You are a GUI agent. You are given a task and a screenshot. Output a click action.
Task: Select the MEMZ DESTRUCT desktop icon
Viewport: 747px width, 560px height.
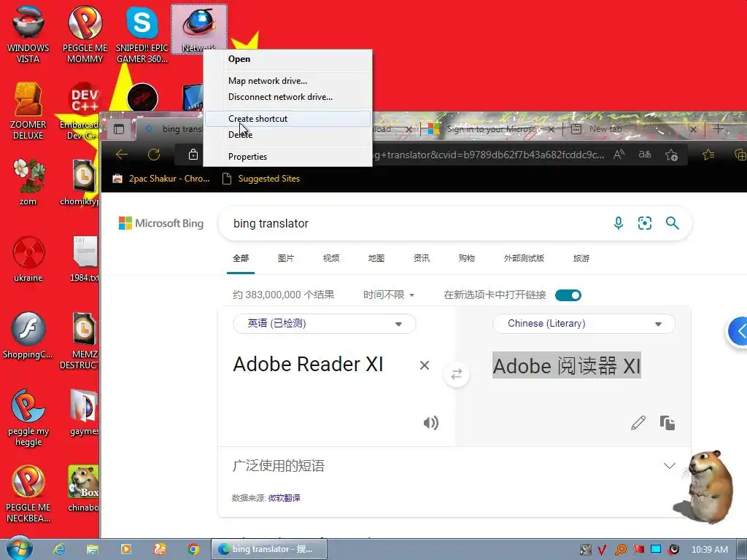coord(80,341)
